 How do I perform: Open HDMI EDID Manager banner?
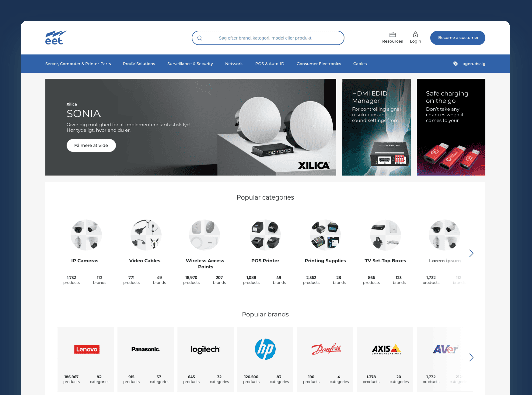pos(377,127)
